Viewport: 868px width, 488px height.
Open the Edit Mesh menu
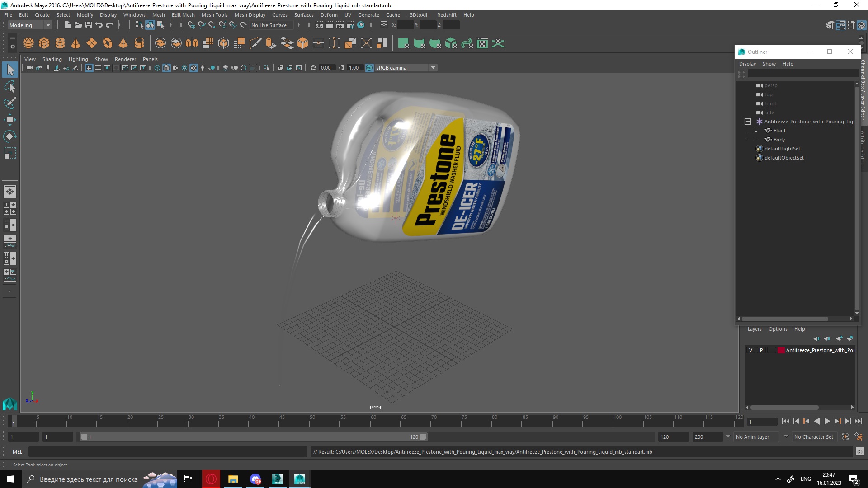pos(183,15)
